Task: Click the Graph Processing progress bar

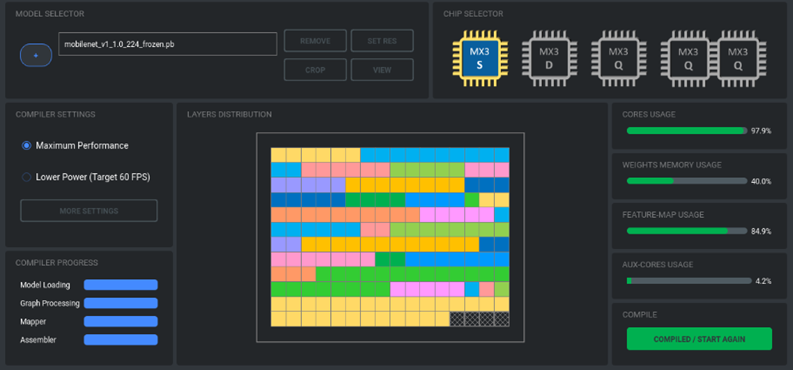Action: 121,303
